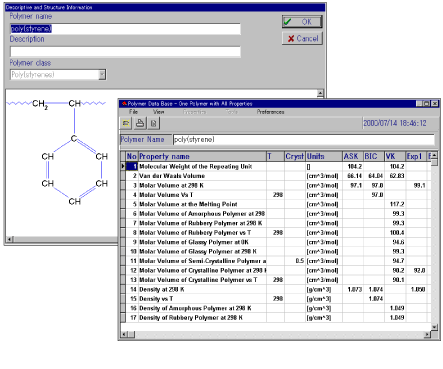Click the Units column header
443x369 pixels.
point(324,156)
